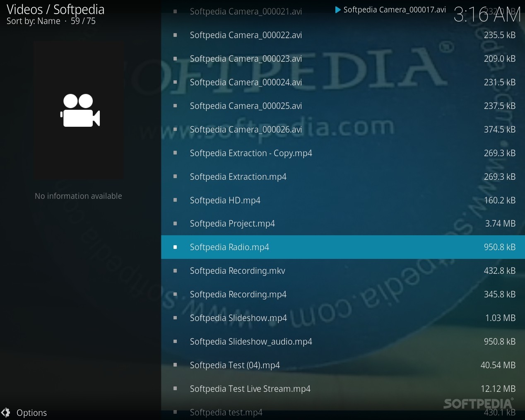Click file icon beside Softpedia Recording.mkv
This screenshot has width=525, height=420.
(175, 271)
